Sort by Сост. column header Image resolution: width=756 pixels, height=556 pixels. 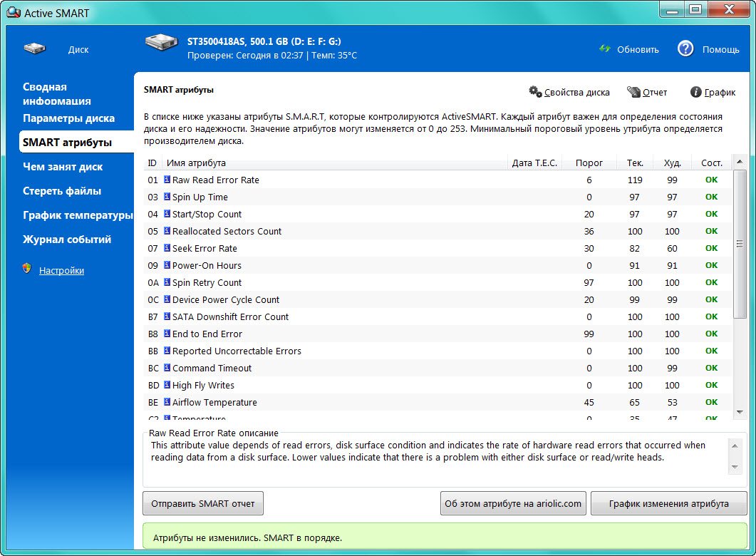(x=712, y=163)
